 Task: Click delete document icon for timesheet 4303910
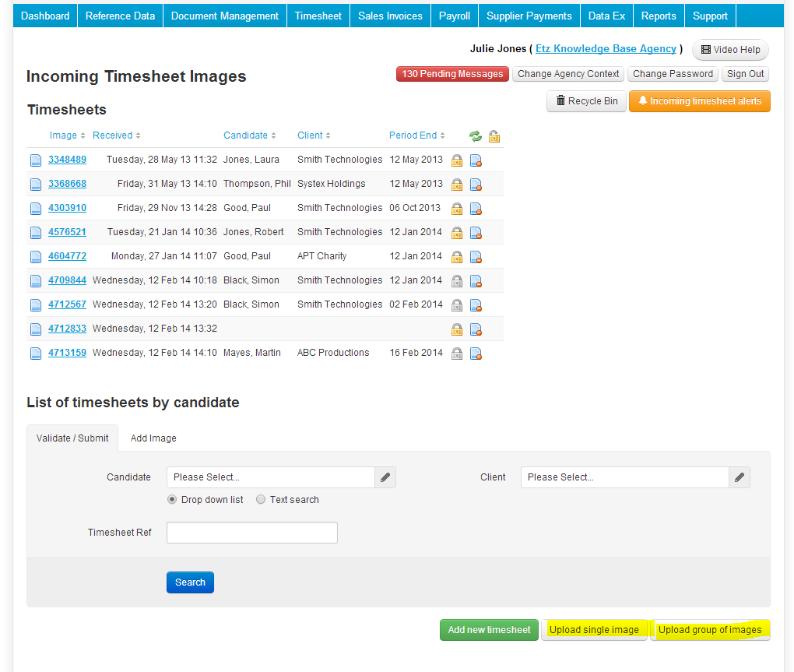pos(476,209)
